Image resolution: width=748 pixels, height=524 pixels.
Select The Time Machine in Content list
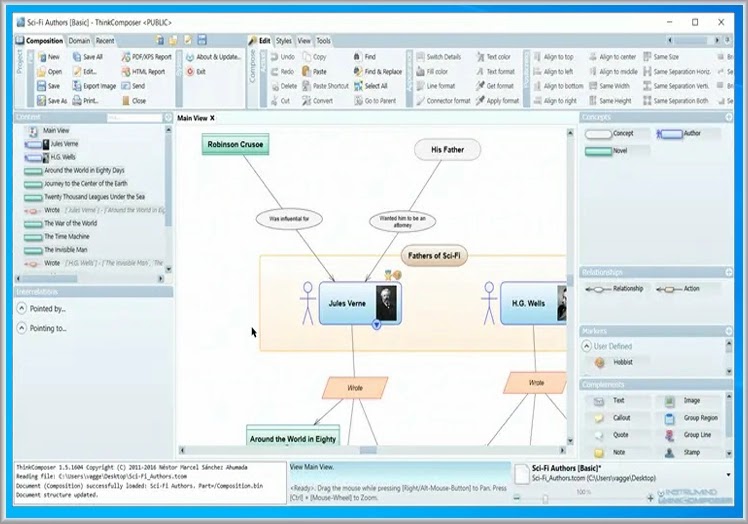67,237
